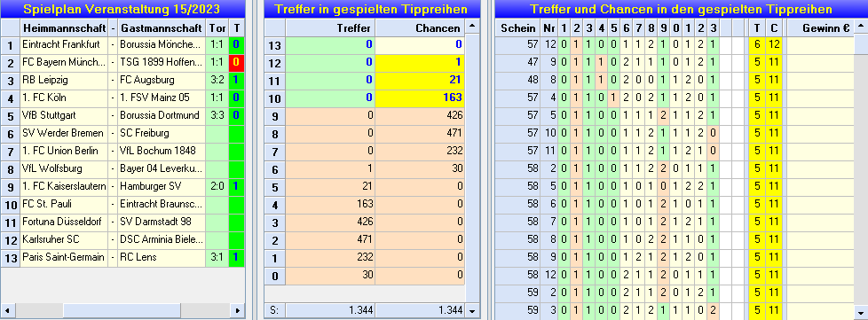The width and height of the screenshot is (868, 320).
Task: Click left scroll arrow under Spielplan
Action: point(7,310)
